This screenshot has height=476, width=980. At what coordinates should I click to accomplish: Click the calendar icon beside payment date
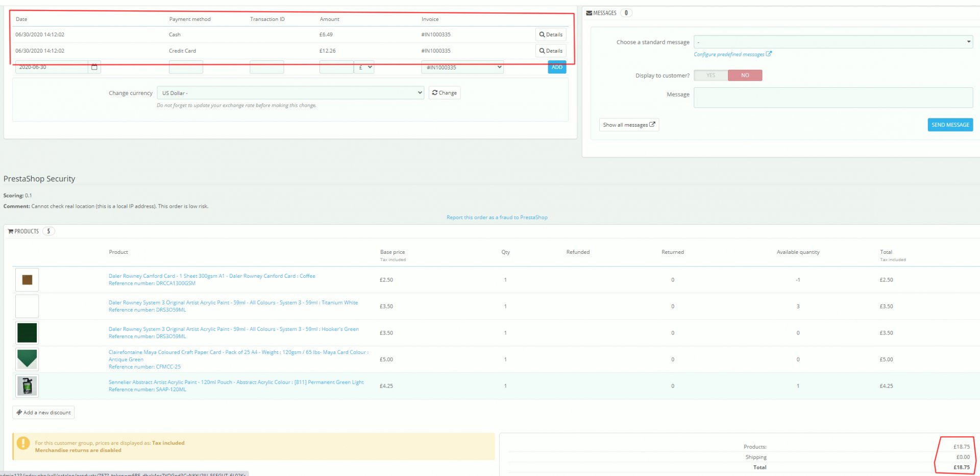point(94,67)
